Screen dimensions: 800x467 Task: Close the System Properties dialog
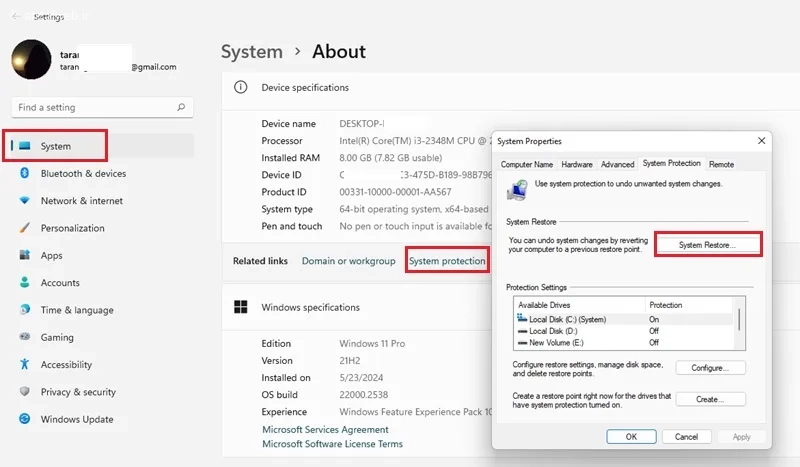pos(761,140)
